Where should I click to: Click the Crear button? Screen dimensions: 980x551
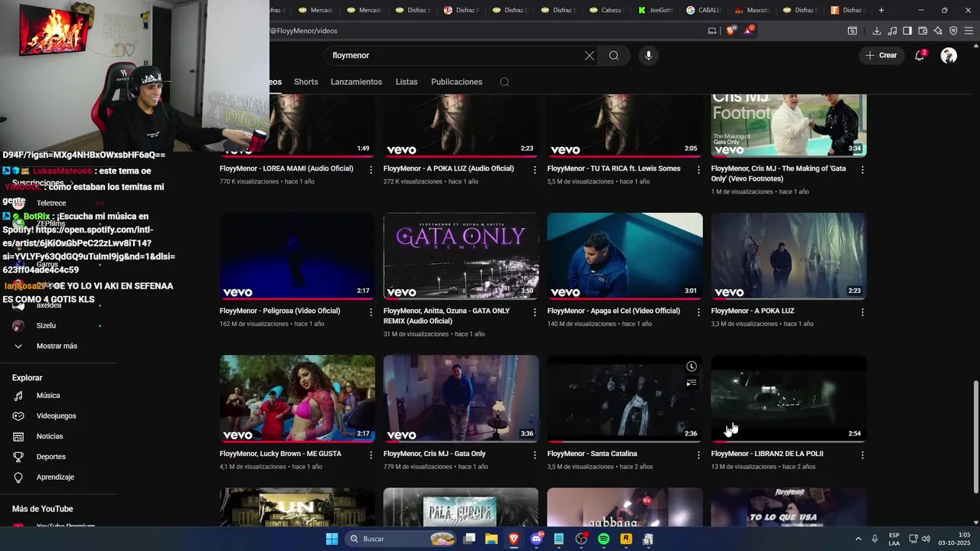tap(880, 55)
